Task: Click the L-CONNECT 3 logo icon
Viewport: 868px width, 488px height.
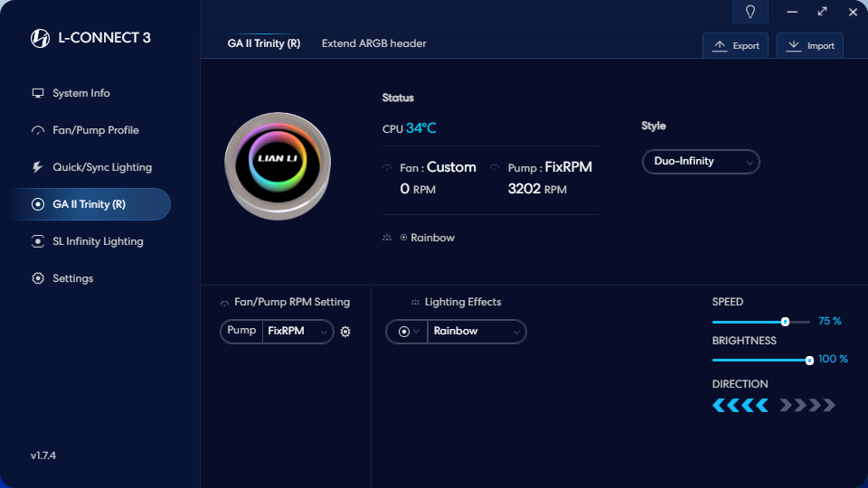Action: (x=40, y=38)
